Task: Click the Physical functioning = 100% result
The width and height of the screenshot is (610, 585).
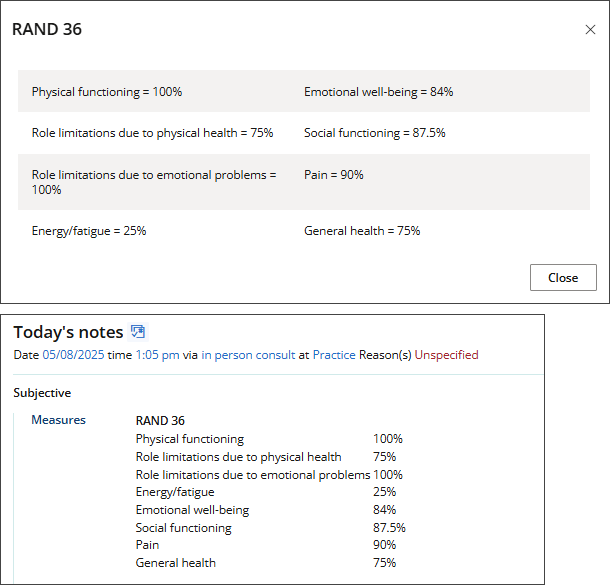Action: tap(107, 92)
